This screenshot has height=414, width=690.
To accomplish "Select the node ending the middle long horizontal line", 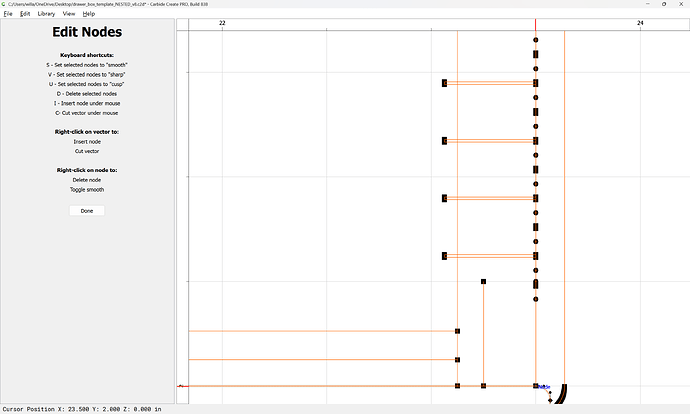I will tap(457, 360).
